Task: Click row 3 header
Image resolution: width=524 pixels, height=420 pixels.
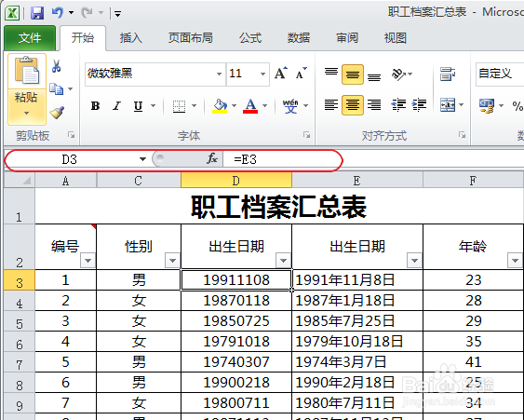Action: (20, 280)
